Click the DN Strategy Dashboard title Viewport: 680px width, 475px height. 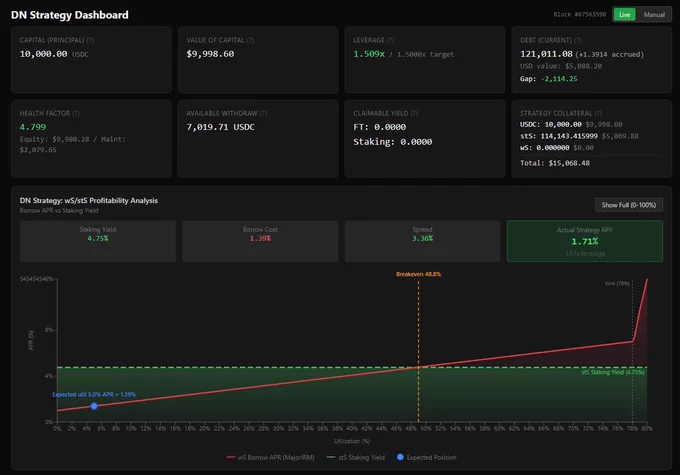[x=69, y=15]
